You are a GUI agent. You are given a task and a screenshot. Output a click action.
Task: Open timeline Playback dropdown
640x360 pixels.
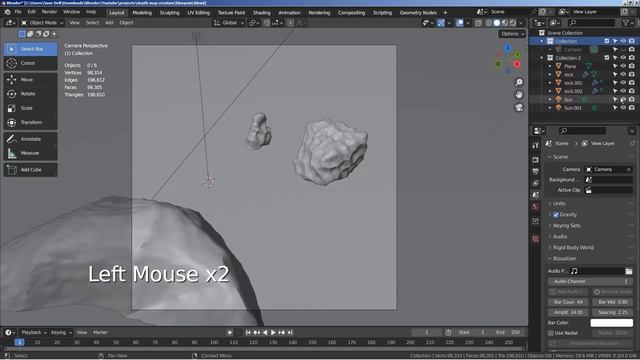[34, 333]
